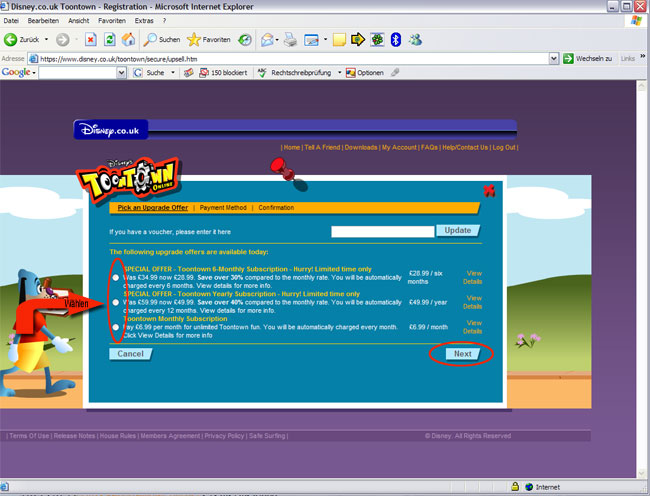
Task: Click the green clover toolbar icon
Action: (x=377, y=40)
